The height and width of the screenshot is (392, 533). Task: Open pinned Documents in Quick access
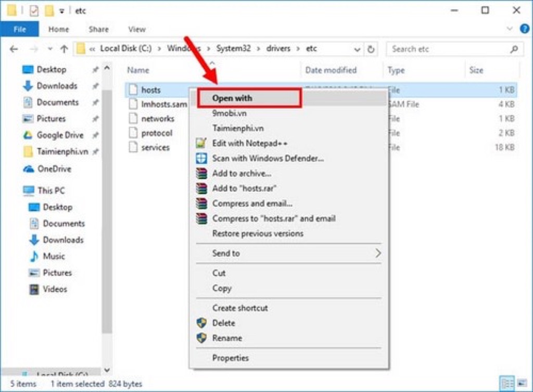[57, 102]
